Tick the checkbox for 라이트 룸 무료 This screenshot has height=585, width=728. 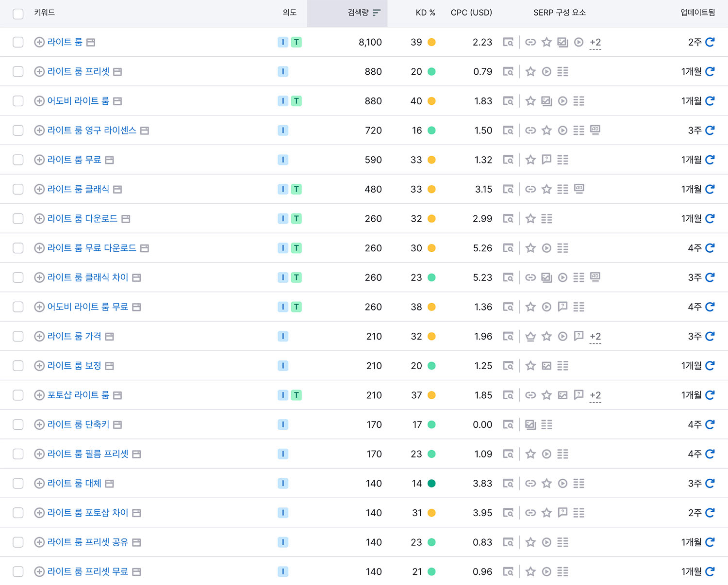click(18, 160)
